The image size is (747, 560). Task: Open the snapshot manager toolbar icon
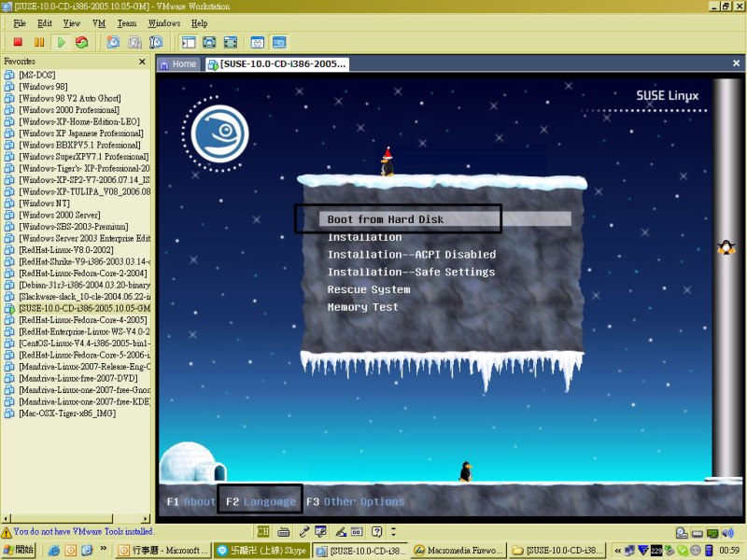(156, 42)
